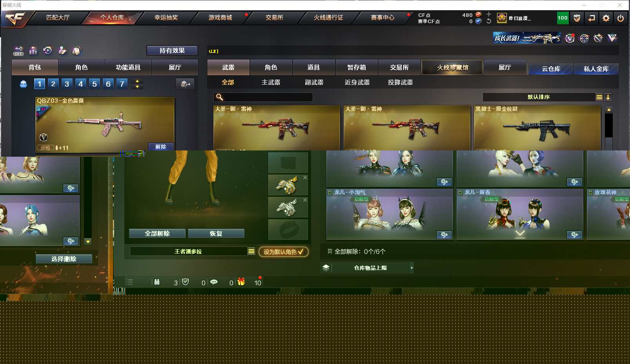The image size is (630, 364).
Task: Switch to 匹配大厅 top tab
Action: 58,18
